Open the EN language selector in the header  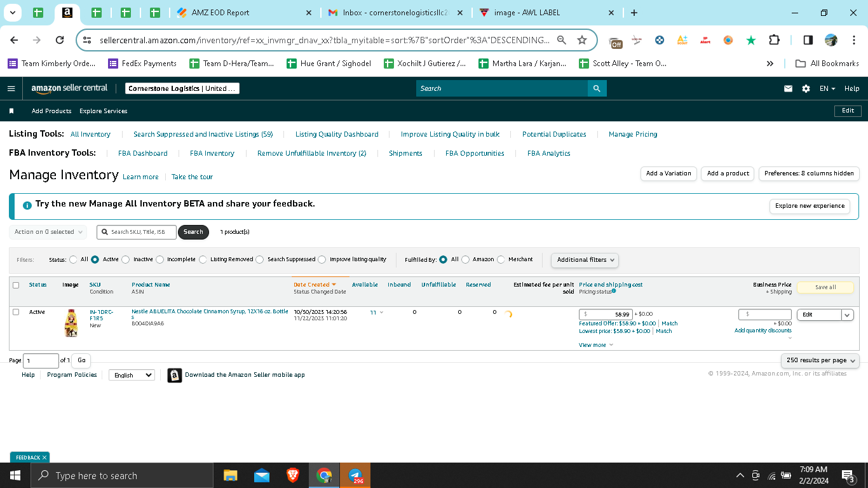(827, 88)
